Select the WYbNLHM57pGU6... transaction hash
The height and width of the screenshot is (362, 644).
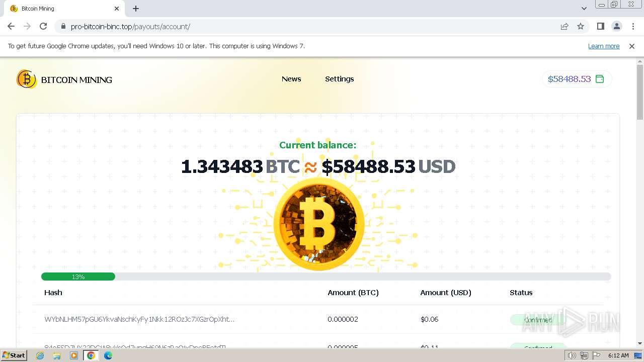(x=139, y=319)
